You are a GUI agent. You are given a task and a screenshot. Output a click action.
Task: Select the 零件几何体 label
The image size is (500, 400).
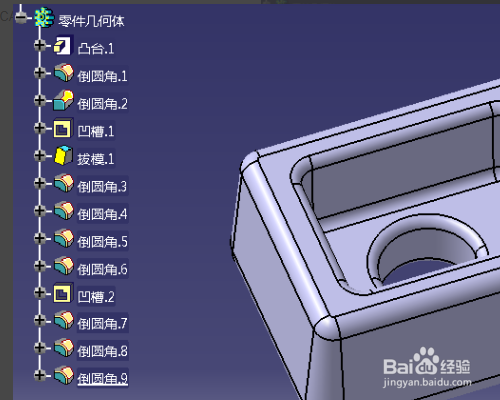91,21
